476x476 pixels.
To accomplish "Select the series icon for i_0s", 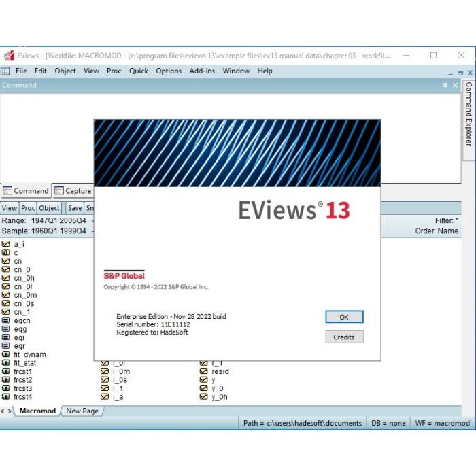I will coord(105,379).
